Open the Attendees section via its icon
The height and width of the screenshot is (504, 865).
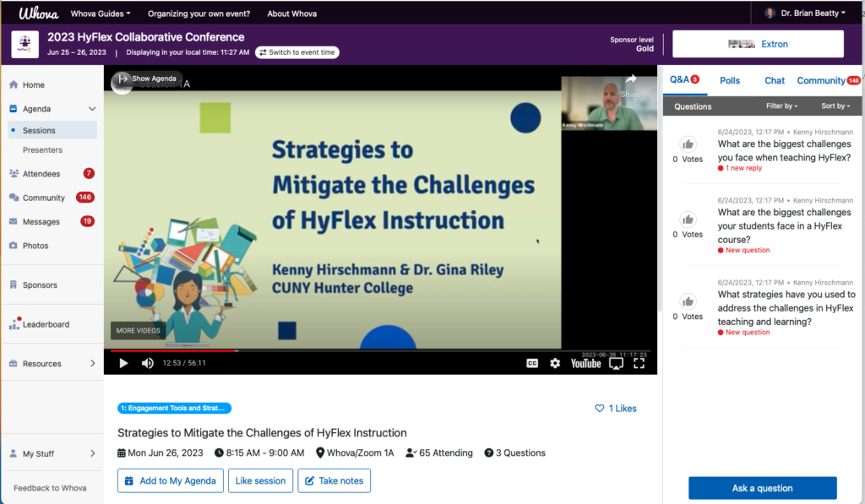[15, 173]
